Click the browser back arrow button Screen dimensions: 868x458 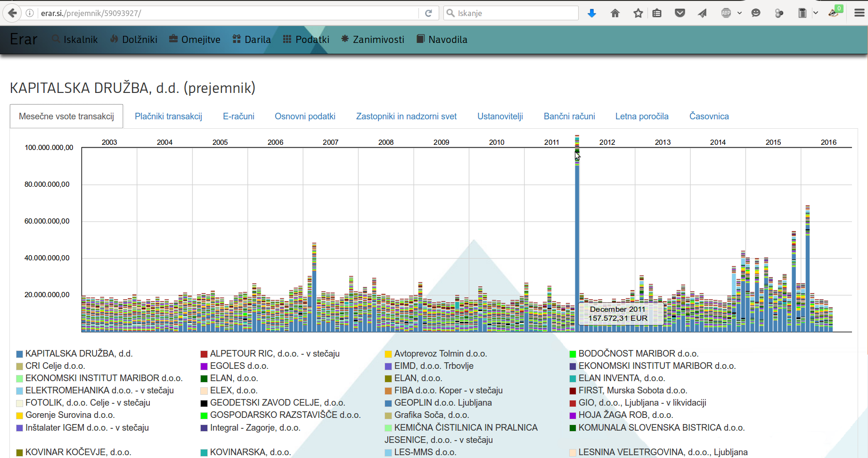12,13
